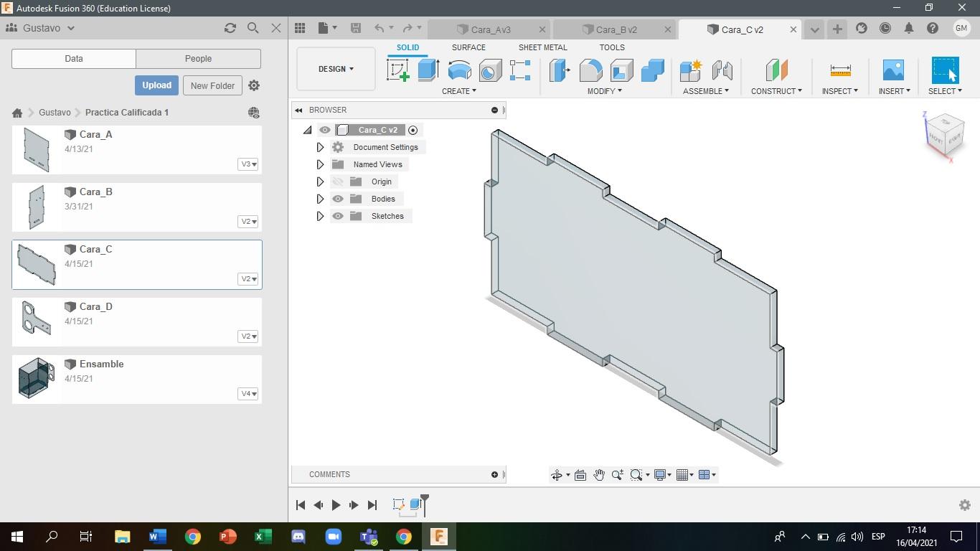Expand the Origin folder

pyautogui.click(x=320, y=182)
